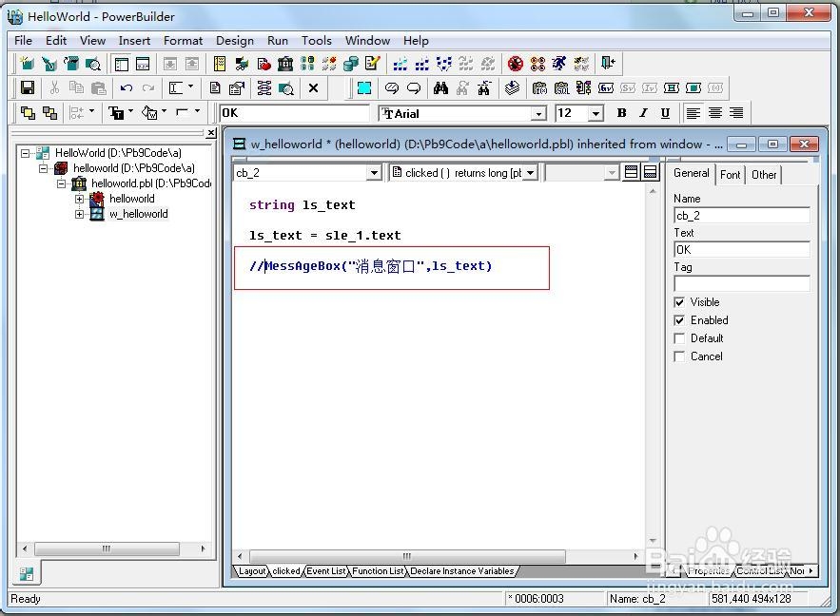Open the To-Do List checklist icon
Image resolution: width=840 pixels, height=616 pixels.
372,64
